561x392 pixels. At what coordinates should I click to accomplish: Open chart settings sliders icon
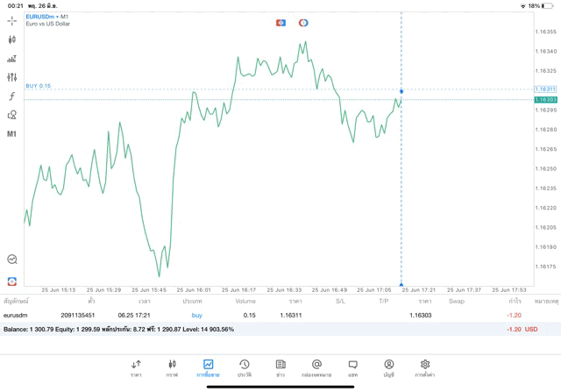point(11,77)
